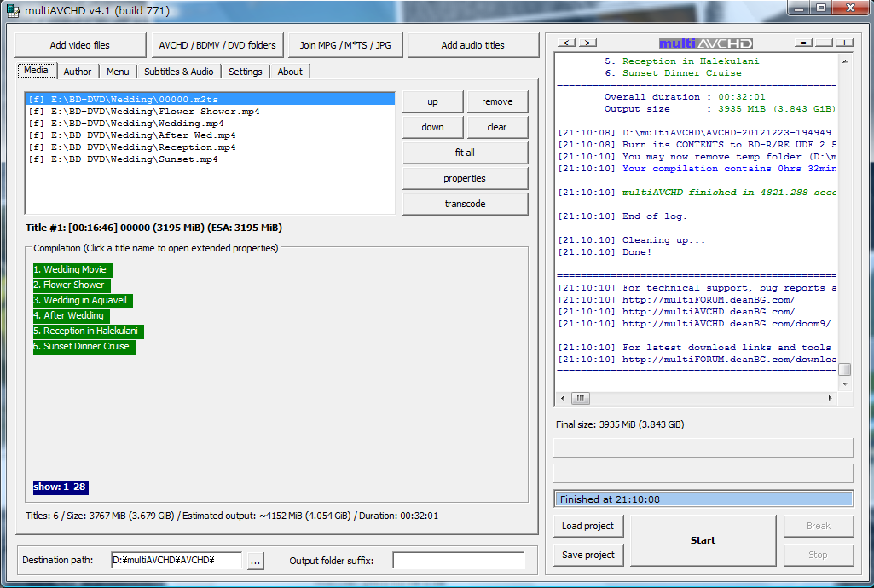Open the '3. Wedding in Aquaveil' compilation title

point(83,301)
